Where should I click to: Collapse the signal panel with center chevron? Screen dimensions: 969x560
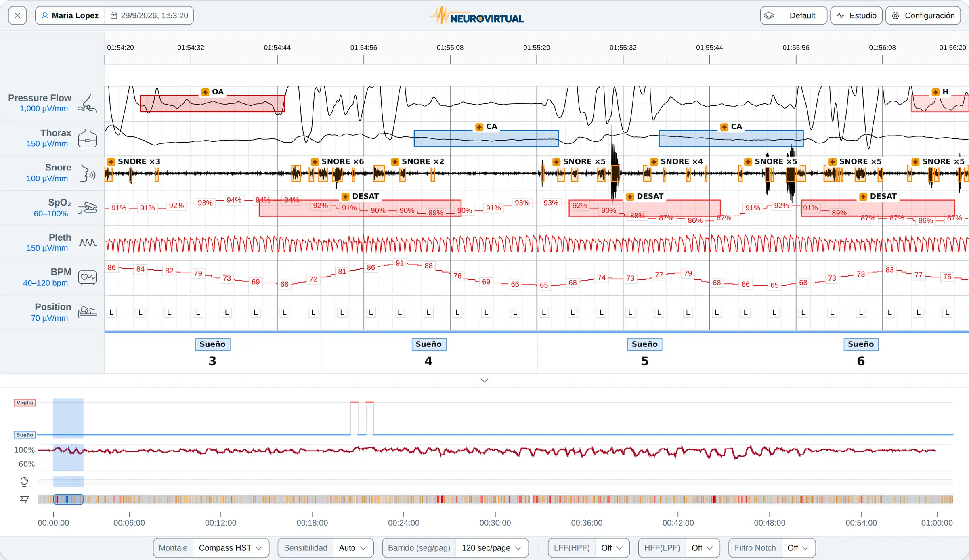pos(484,380)
